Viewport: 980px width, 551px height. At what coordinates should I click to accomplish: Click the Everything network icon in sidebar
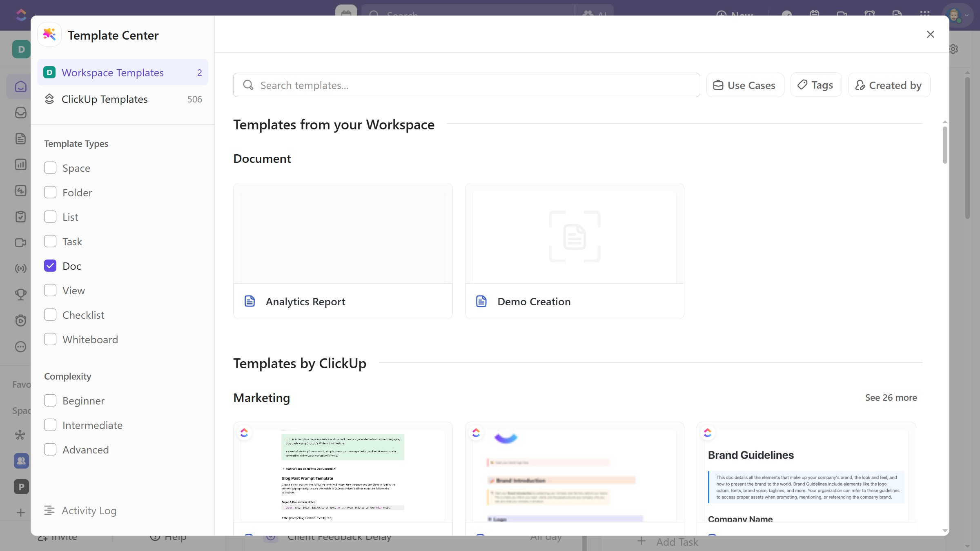[20, 435]
